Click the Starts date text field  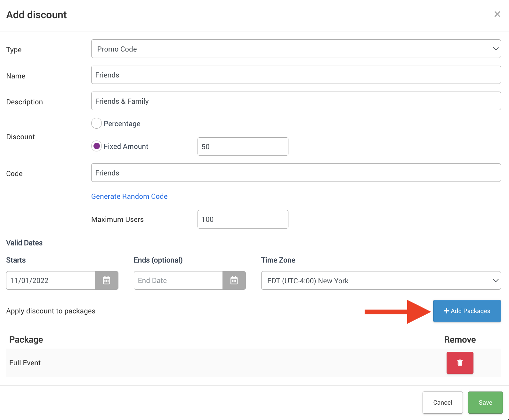coord(51,280)
